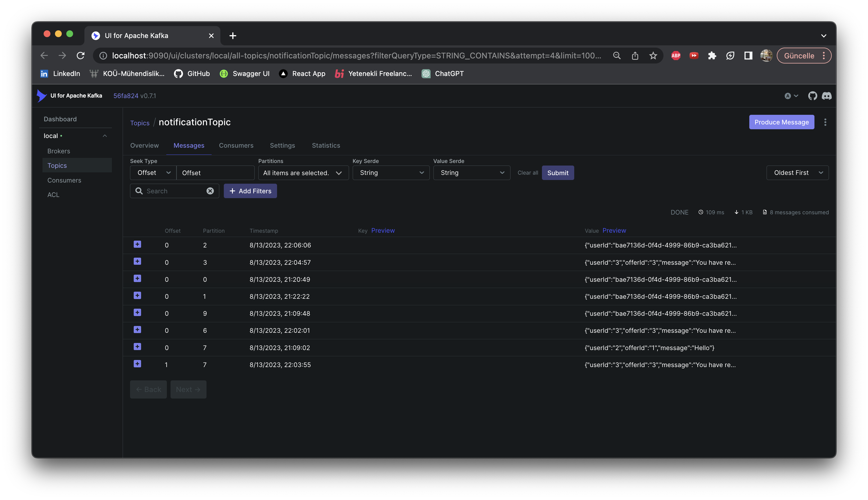Click the Offset value input field
Image resolution: width=868 pixels, height=500 pixels.
tap(215, 173)
